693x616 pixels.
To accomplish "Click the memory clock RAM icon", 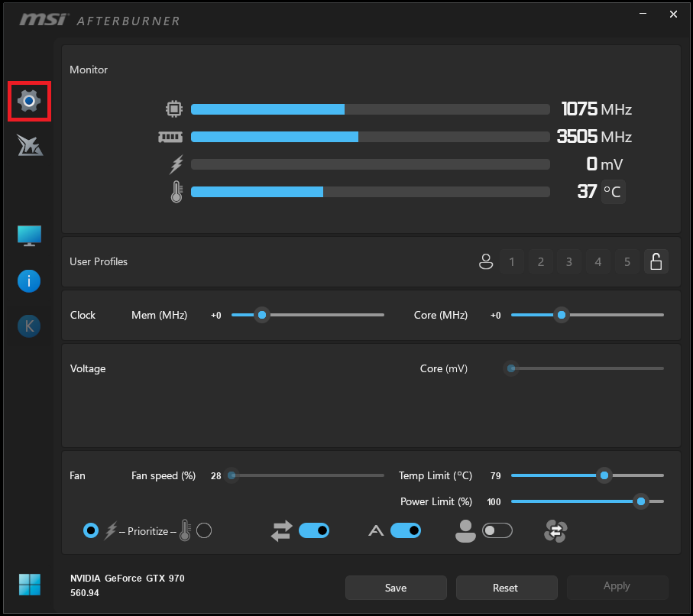I will pos(170,137).
